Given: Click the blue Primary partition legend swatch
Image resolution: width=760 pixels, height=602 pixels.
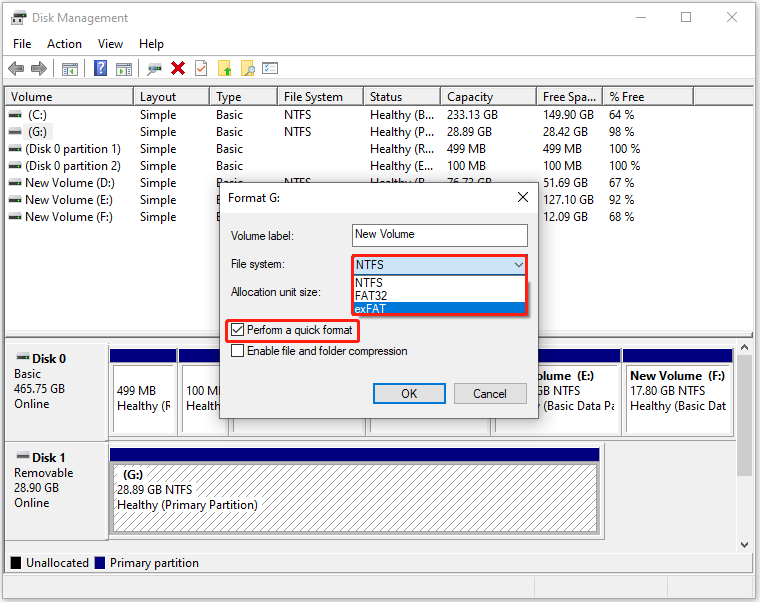Looking at the screenshot, I should pos(100,563).
